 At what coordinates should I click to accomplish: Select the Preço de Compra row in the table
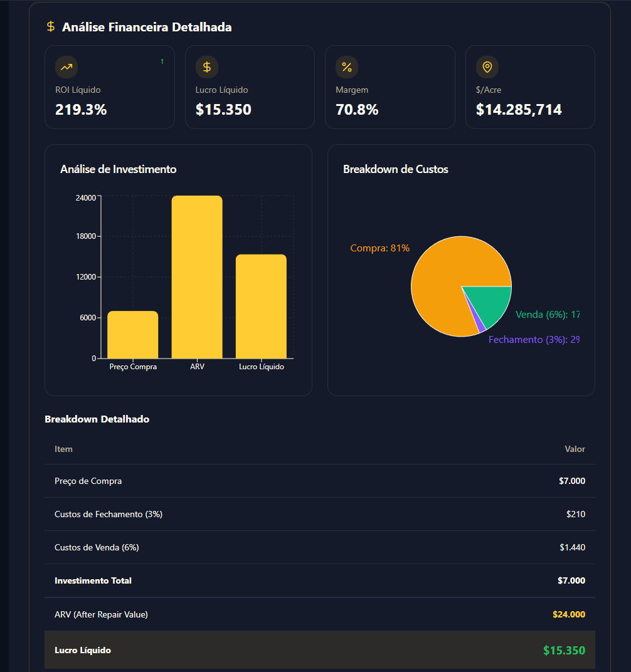[314, 480]
